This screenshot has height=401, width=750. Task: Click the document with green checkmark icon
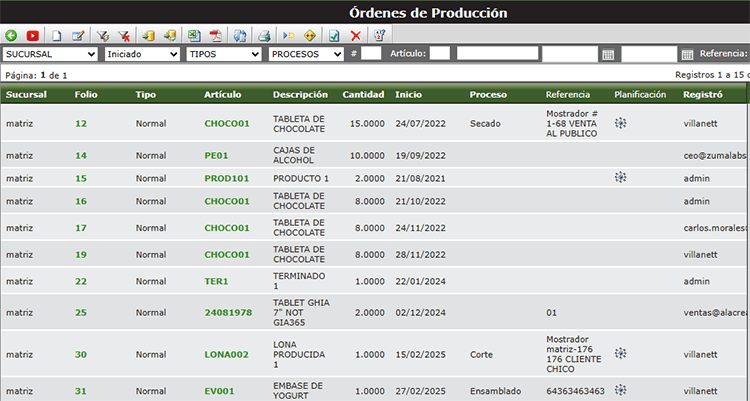pos(334,35)
